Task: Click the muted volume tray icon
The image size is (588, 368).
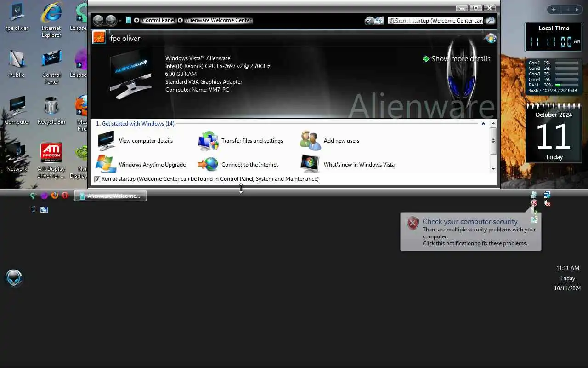Action: 547,203
